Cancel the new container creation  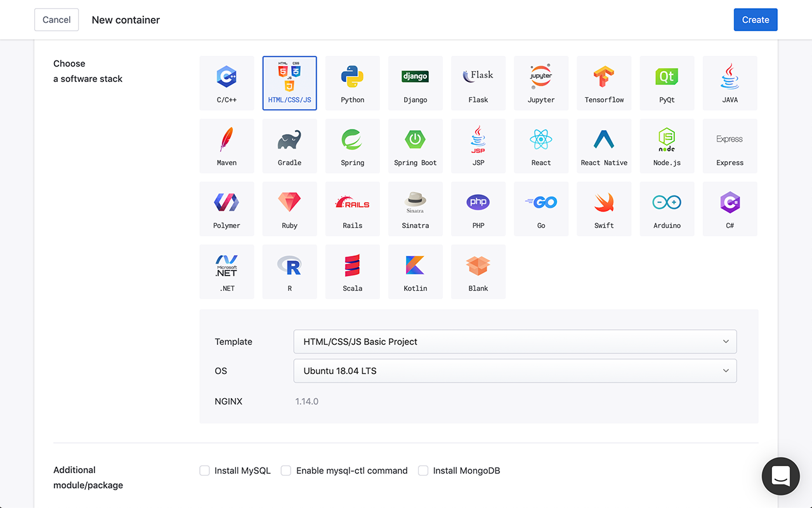[x=56, y=20]
